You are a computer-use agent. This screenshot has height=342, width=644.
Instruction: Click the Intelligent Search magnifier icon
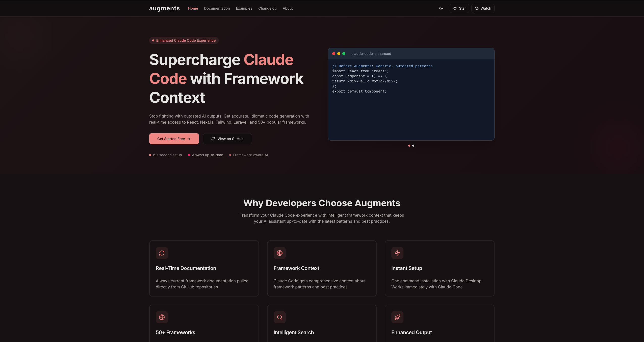tap(279, 317)
